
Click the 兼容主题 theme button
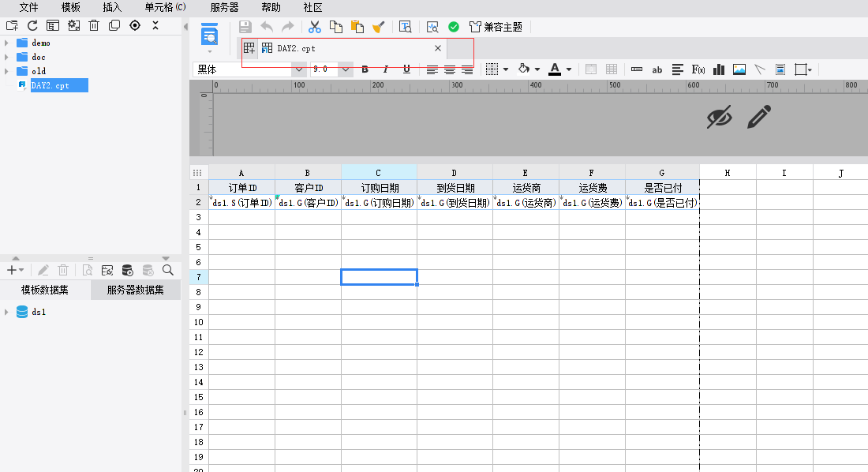(x=496, y=27)
